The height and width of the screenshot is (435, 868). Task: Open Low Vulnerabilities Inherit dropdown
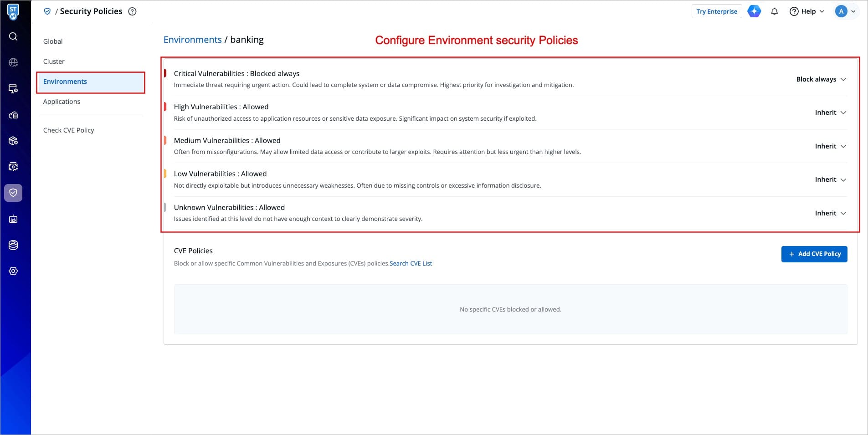click(830, 179)
